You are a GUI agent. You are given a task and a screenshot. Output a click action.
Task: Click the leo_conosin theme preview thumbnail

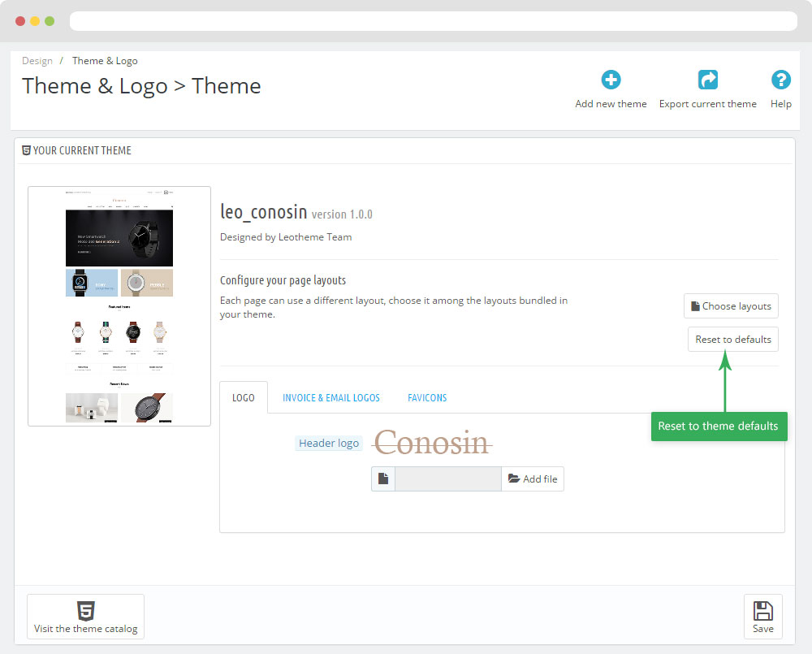pyautogui.click(x=119, y=306)
